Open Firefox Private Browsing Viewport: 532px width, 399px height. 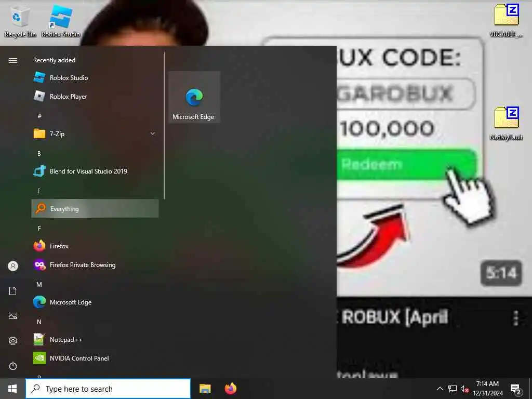[x=95, y=264]
